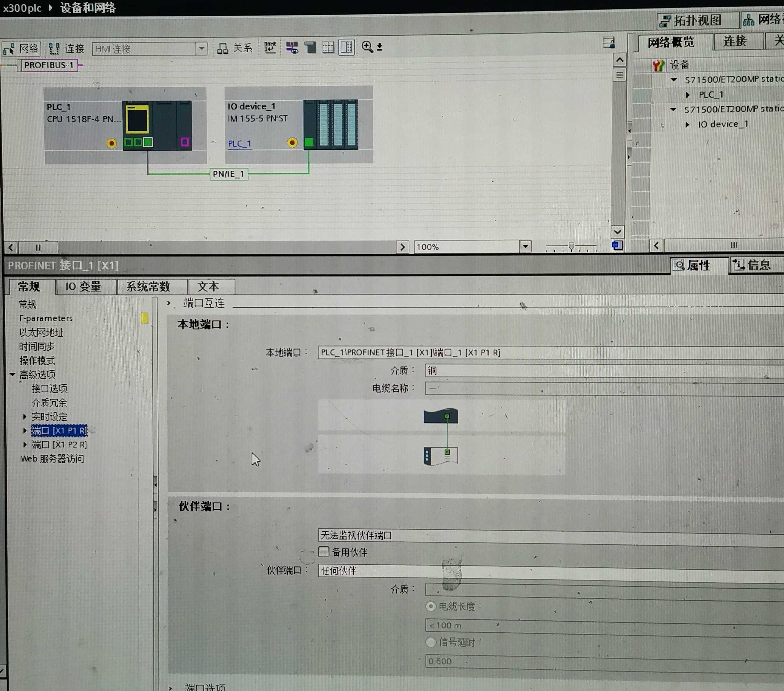
Task: Click the Relations (关系) toolbar icon
Action: (x=235, y=48)
